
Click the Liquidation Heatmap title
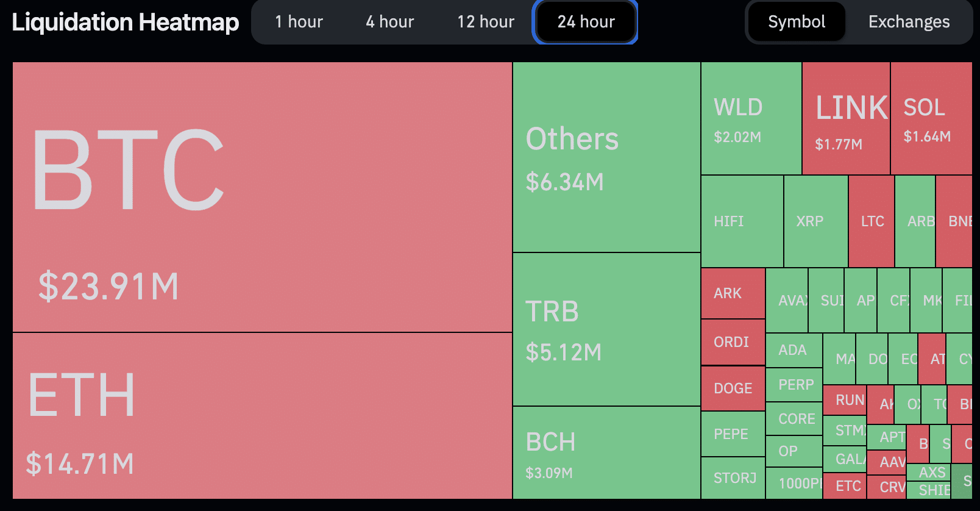pos(126,22)
